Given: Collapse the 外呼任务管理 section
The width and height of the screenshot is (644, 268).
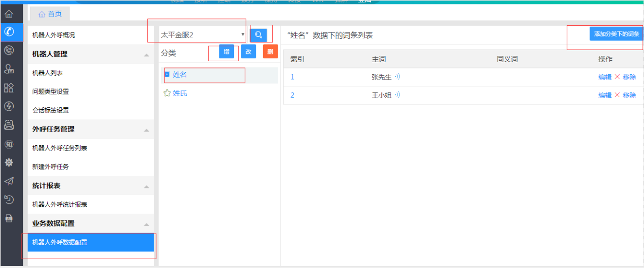Looking at the screenshot, I should tap(146, 130).
